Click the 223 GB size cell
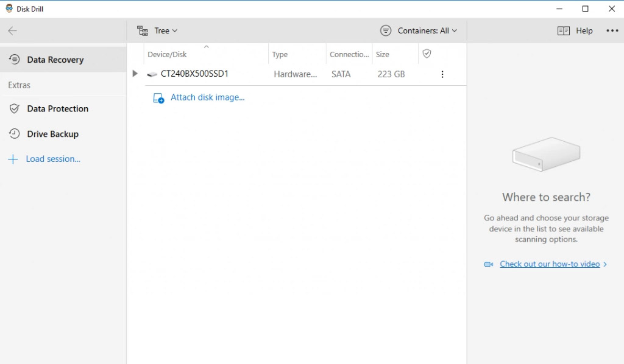Viewport: 624px width, 364px height. coord(391,74)
